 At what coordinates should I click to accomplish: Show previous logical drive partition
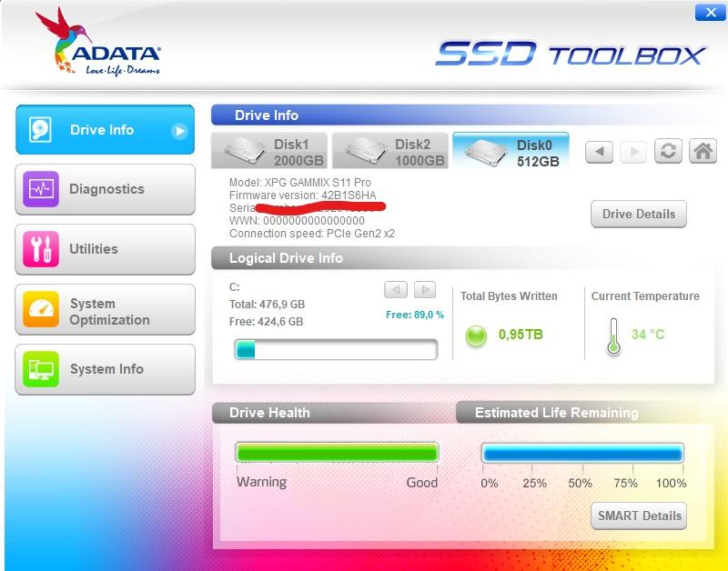tap(396, 289)
